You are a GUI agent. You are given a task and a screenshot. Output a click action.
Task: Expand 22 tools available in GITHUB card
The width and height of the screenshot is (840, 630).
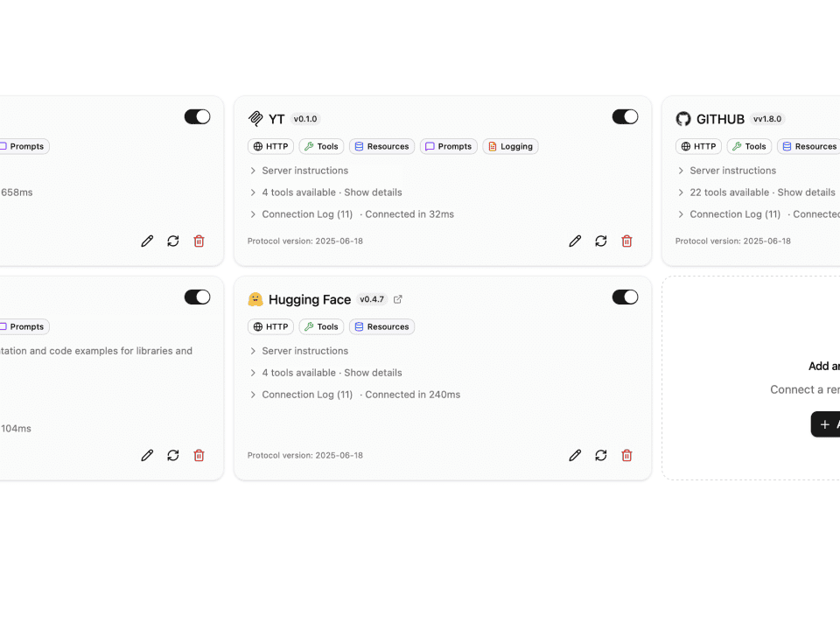coord(756,192)
